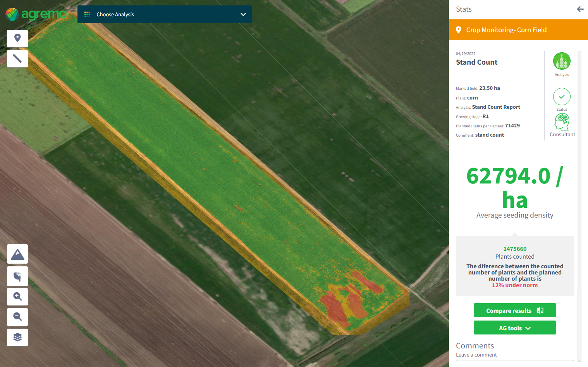
Task: Click the Stand Count Analysis icon
Action: click(x=562, y=61)
